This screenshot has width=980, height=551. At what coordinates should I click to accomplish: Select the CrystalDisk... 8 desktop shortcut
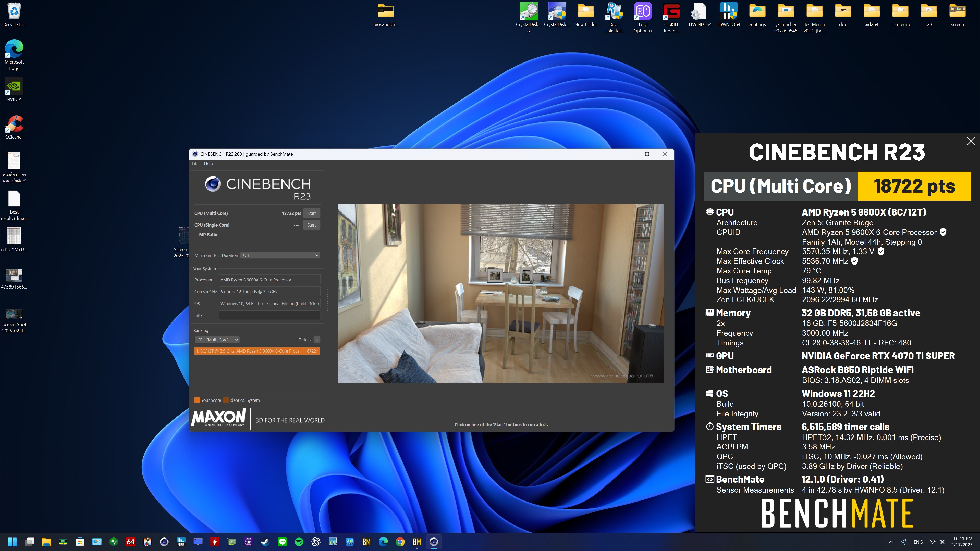[529, 18]
